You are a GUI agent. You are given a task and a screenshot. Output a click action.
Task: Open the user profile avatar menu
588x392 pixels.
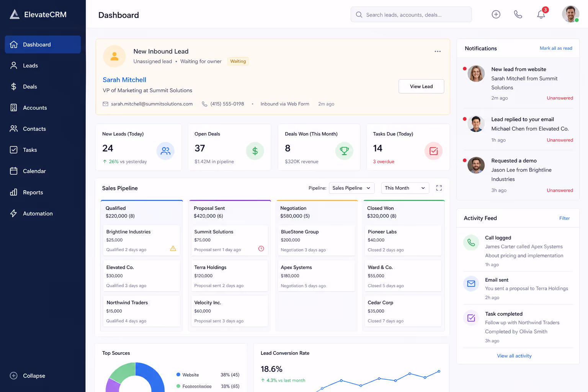click(570, 14)
